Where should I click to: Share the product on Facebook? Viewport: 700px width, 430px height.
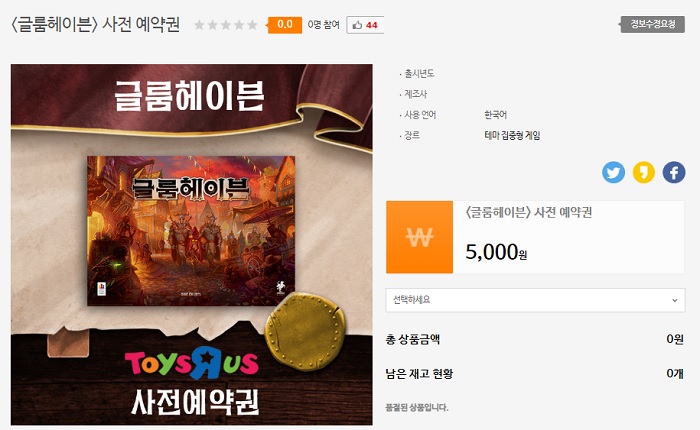674,172
